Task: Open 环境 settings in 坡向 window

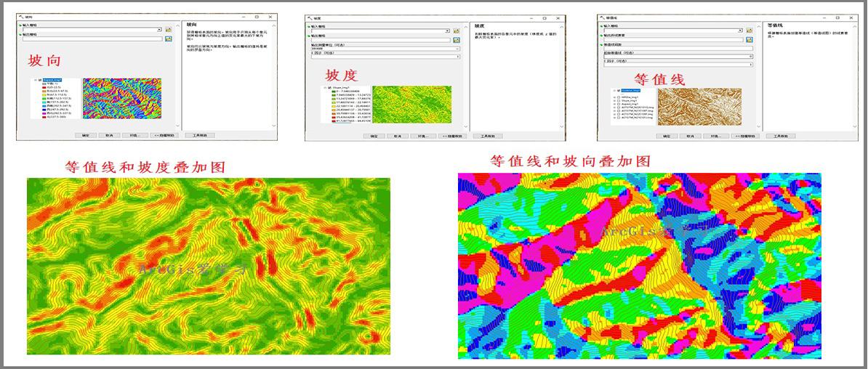Action: tap(135, 135)
